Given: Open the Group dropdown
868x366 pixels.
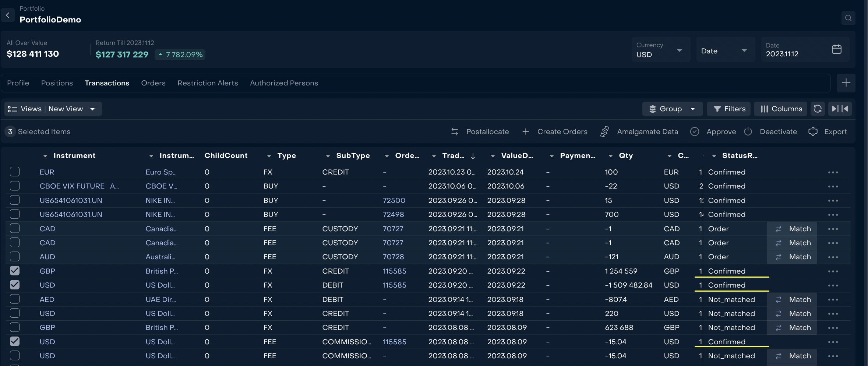Looking at the screenshot, I should tap(672, 109).
